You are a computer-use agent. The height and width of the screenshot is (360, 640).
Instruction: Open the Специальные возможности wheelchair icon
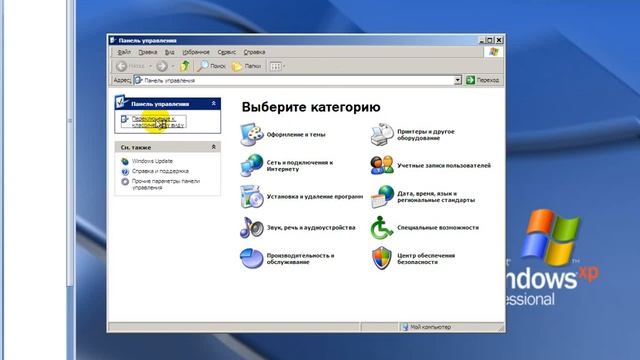click(x=381, y=227)
